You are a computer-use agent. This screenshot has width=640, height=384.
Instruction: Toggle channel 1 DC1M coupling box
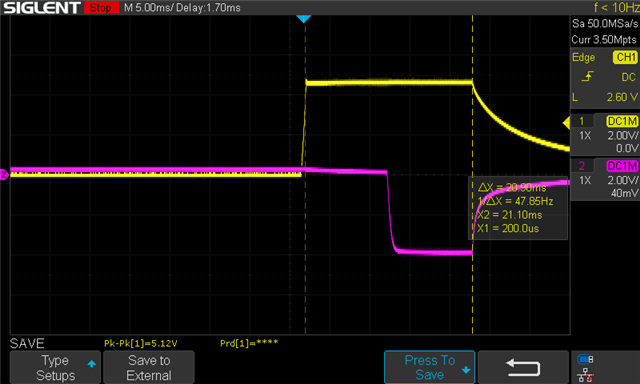coord(622,121)
